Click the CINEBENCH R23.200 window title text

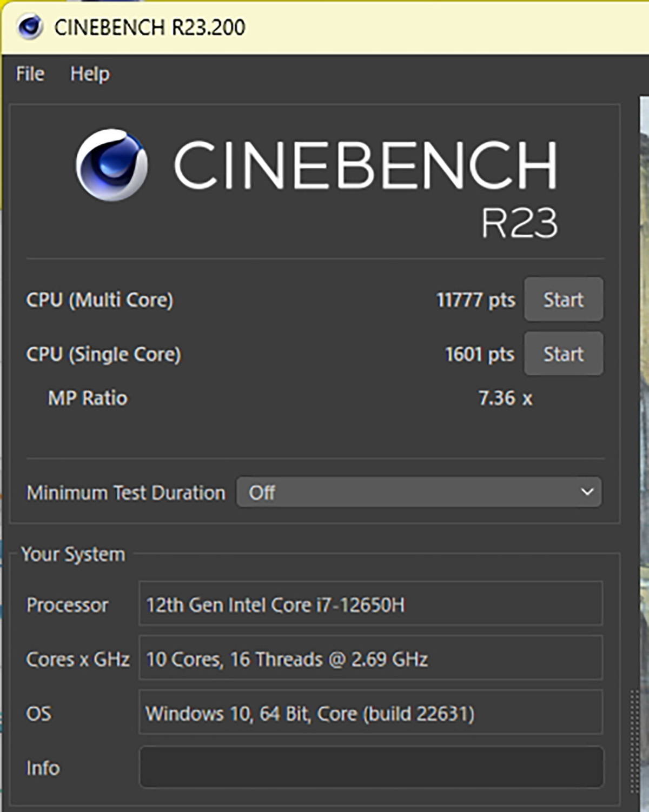[150, 27]
